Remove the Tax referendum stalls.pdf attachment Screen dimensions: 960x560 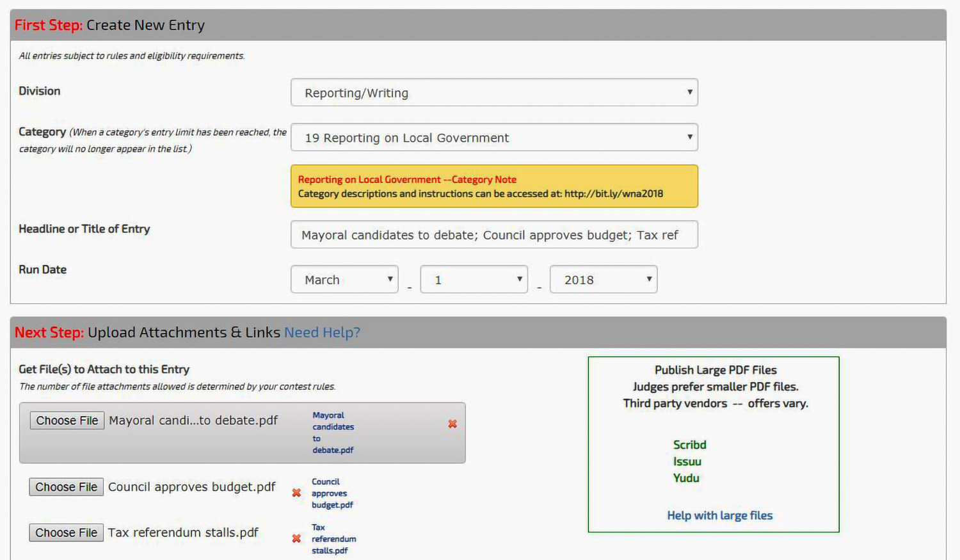[x=296, y=538]
